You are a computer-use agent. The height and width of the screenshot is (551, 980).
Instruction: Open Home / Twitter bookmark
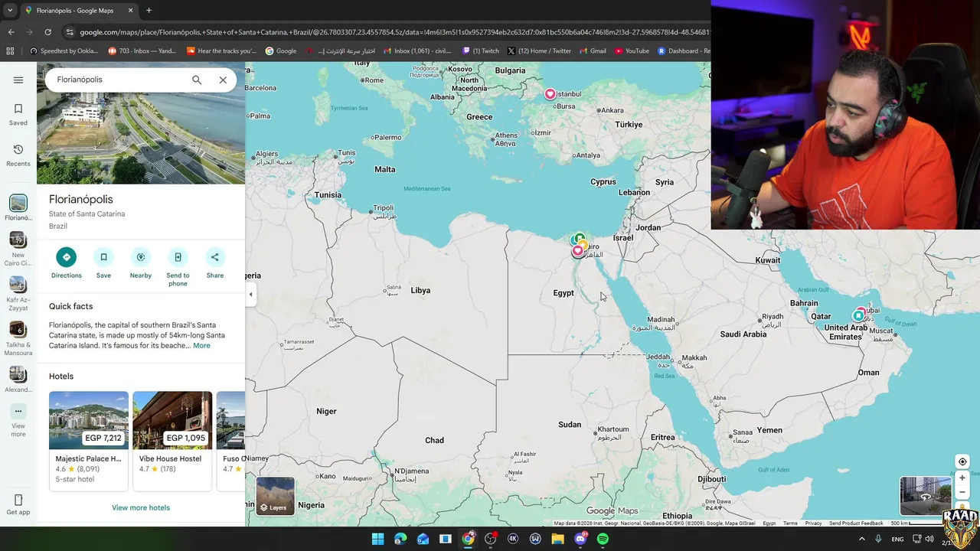[x=539, y=51]
